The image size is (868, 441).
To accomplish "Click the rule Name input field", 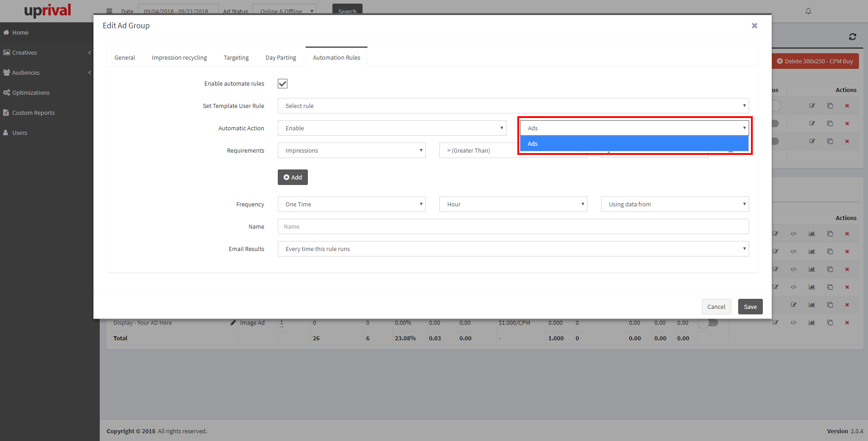I will click(513, 226).
